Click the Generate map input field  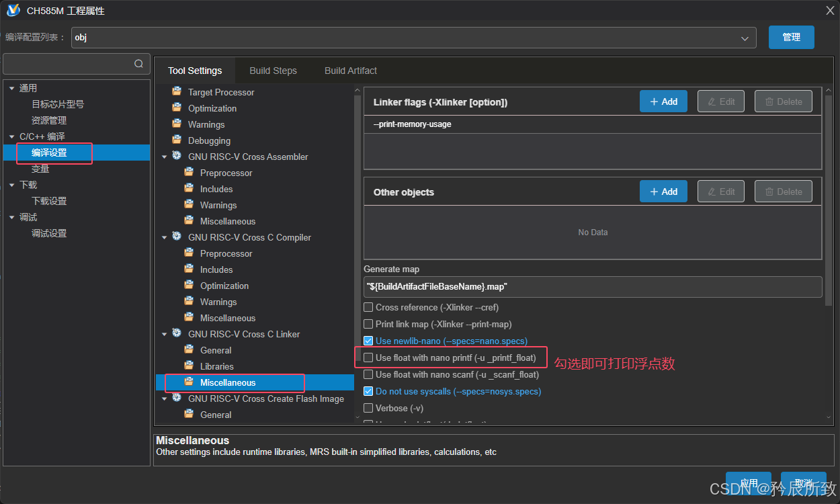tap(593, 287)
